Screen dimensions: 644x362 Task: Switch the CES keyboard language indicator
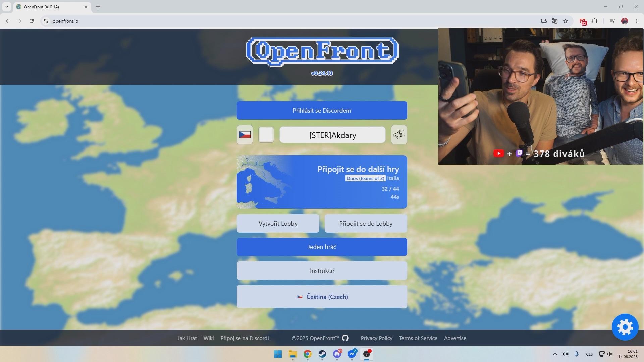click(x=589, y=354)
